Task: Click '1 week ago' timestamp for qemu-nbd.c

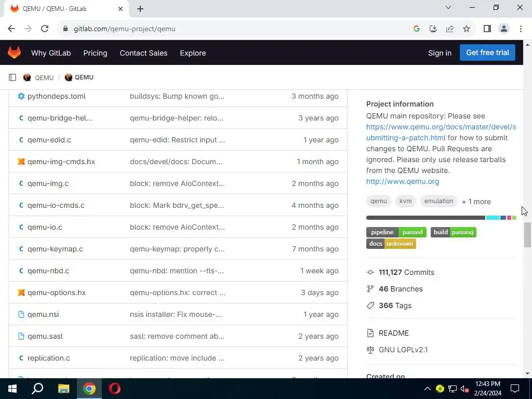Action: point(320,271)
